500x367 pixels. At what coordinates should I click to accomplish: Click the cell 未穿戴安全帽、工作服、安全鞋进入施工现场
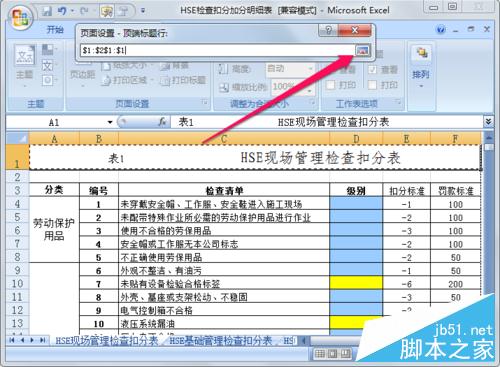click(224, 204)
